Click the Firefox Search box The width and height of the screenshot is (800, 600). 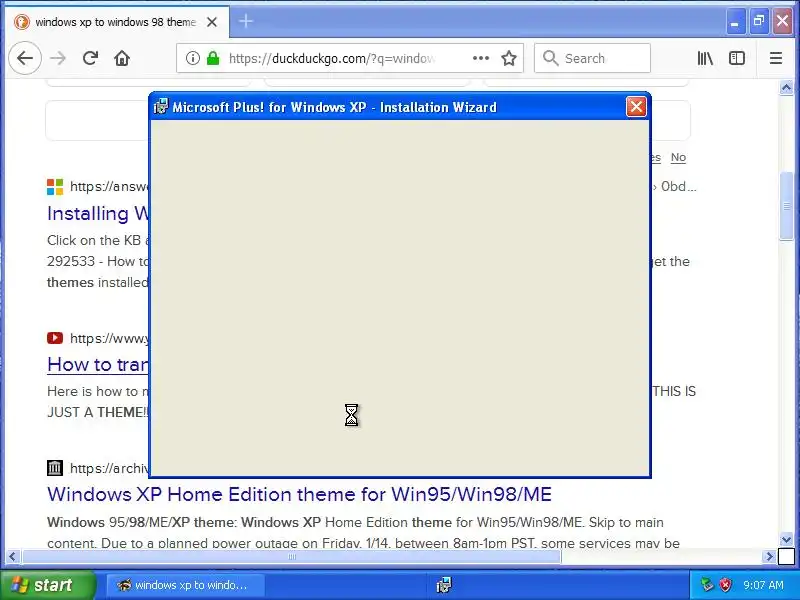(x=592, y=58)
